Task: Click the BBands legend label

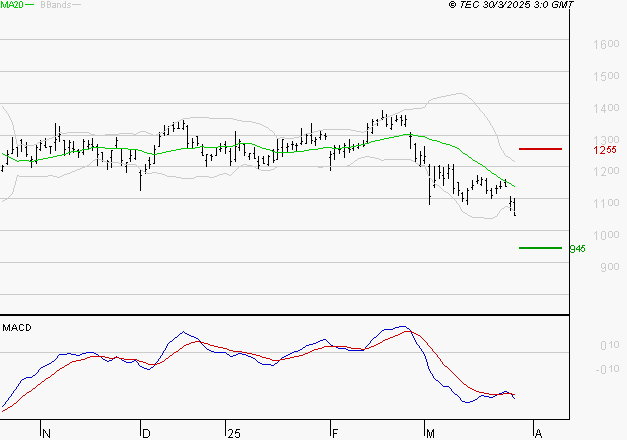Action: (56, 5)
